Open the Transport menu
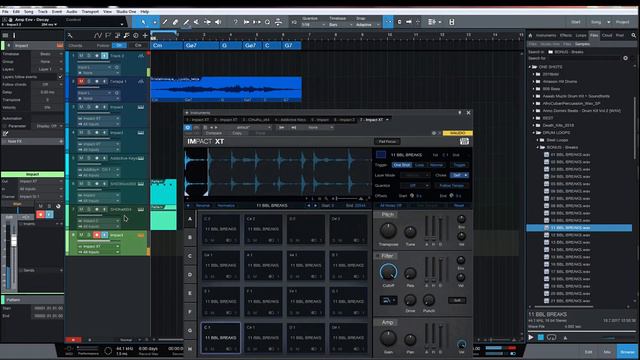Viewport: 640px width, 360px height. click(x=90, y=11)
